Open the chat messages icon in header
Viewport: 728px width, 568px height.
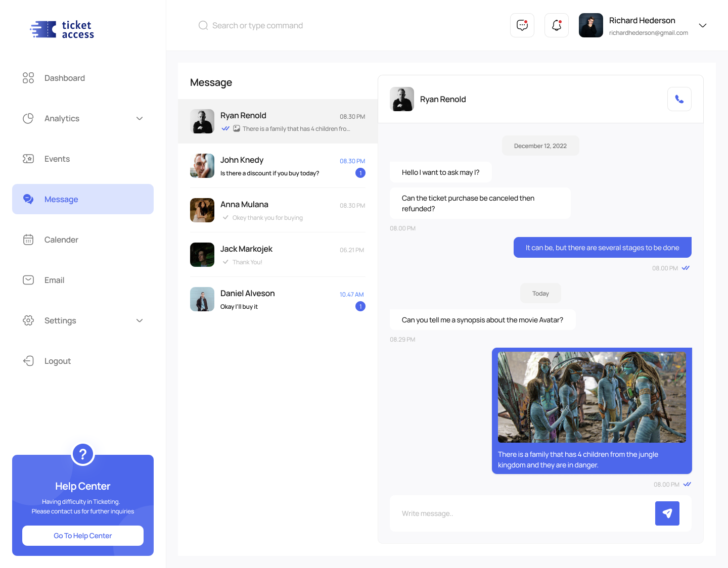pos(522,25)
